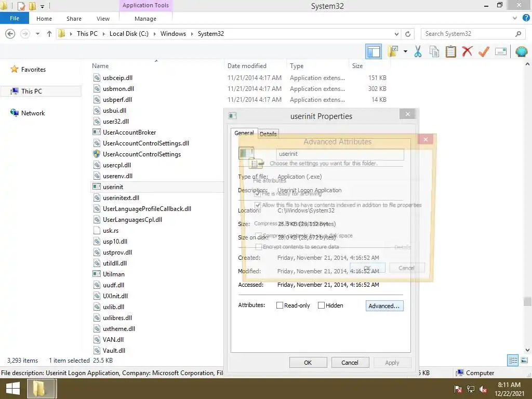Click the Rename icon in the toolbar
532x399 pixels.
500,51
